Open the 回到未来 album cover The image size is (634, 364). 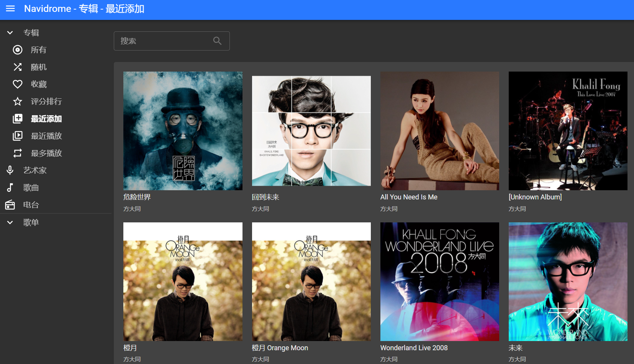click(311, 131)
